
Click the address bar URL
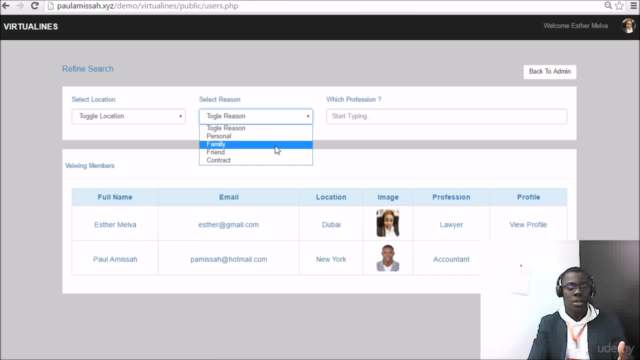147,6
